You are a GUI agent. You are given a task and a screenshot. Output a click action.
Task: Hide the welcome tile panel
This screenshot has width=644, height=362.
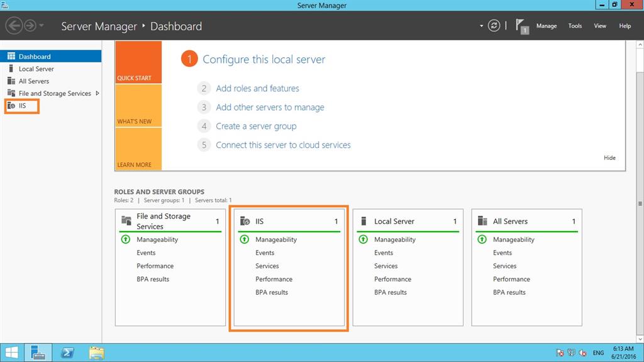(x=609, y=158)
